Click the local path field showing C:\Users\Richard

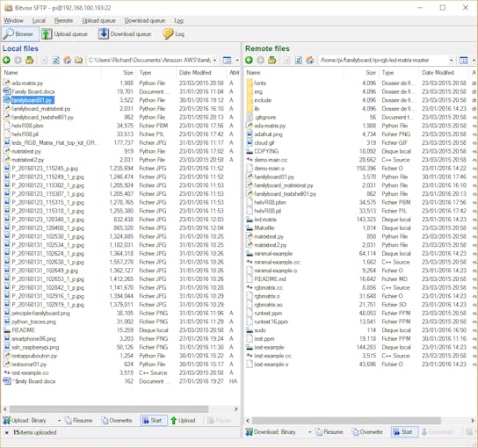149,60
